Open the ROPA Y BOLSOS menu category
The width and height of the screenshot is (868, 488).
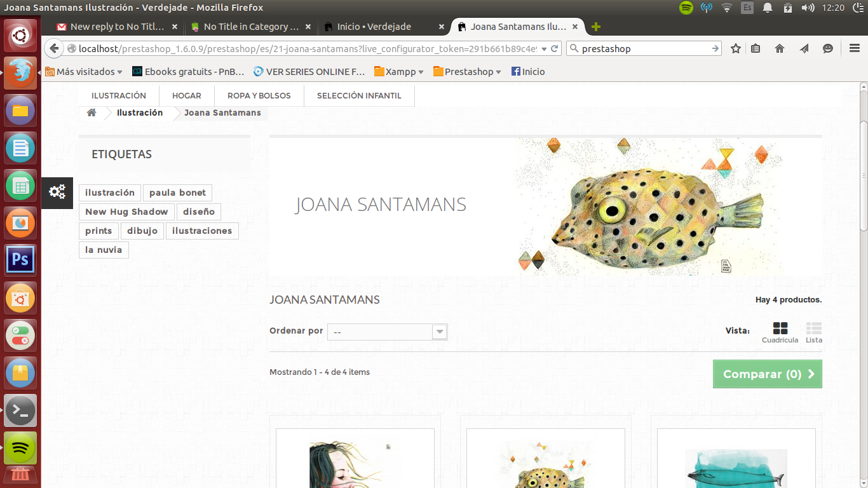(259, 96)
